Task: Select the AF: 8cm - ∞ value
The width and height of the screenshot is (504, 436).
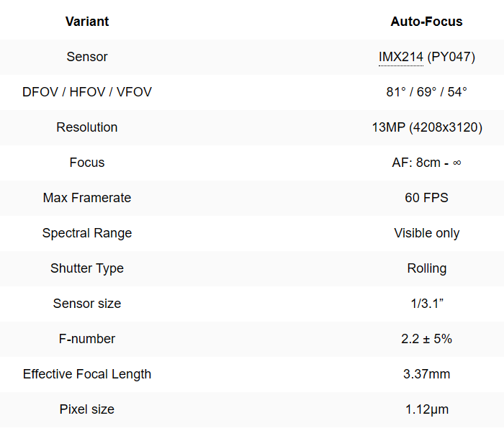Action: (427, 163)
